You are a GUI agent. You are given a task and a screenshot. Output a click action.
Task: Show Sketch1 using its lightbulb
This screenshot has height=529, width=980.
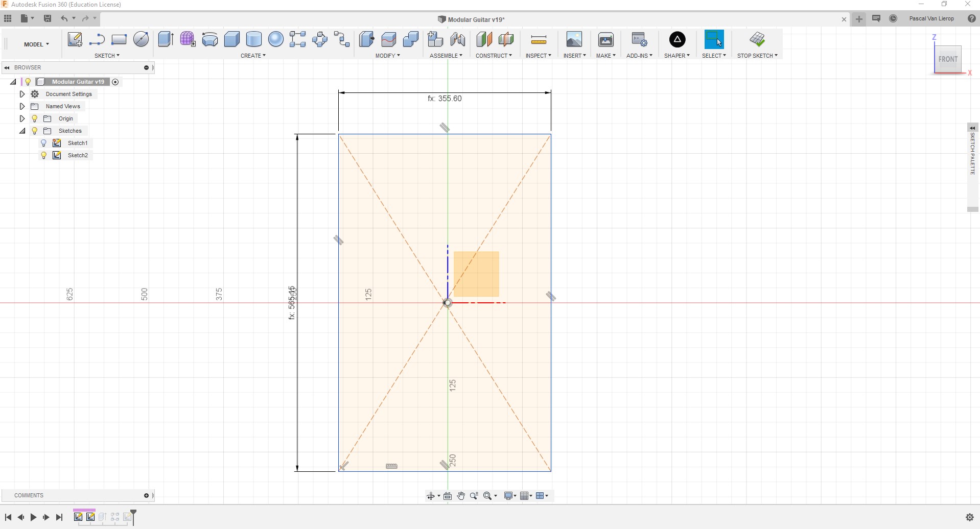(x=44, y=143)
